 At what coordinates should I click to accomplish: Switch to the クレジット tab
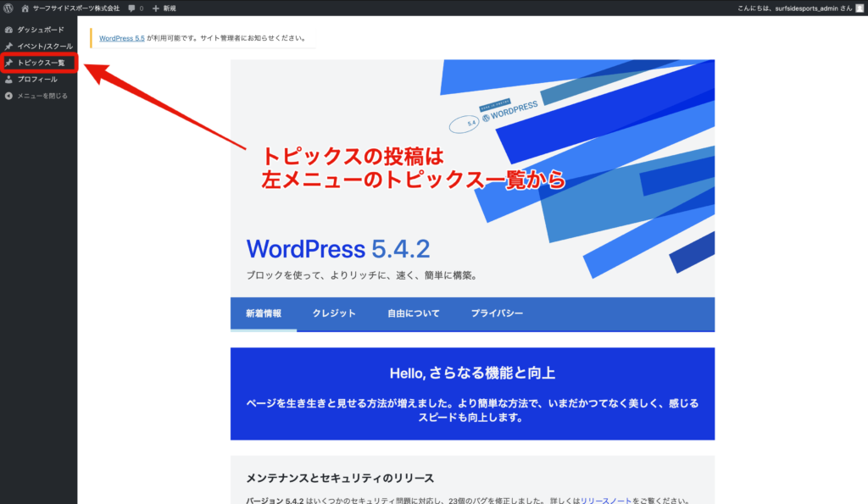(x=333, y=313)
